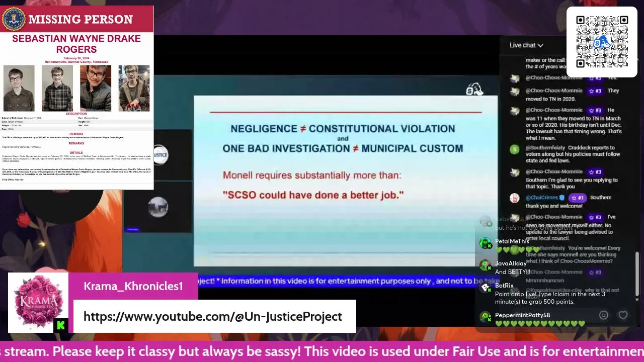The height and width of the screenshot is (362, 644).
Task: Open the Un-JusticeProject YouTube link
Action: tap(212, 317)
